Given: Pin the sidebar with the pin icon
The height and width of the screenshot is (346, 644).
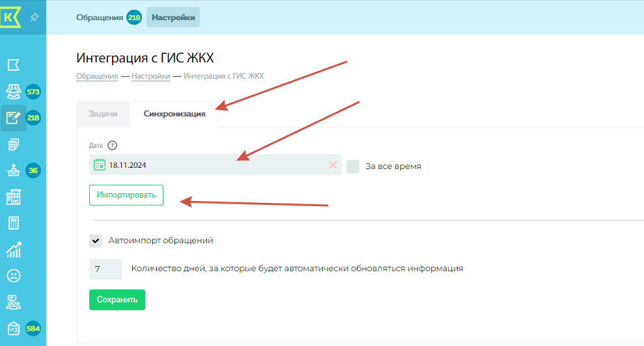Looking at the screenshot, I should click(35, 18).
